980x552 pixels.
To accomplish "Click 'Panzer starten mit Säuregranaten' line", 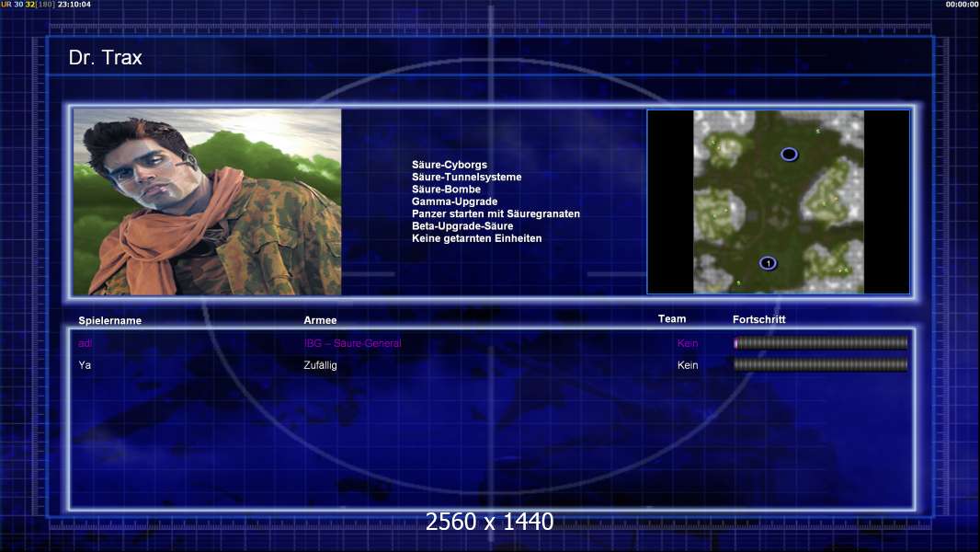I will pos(496,213).
